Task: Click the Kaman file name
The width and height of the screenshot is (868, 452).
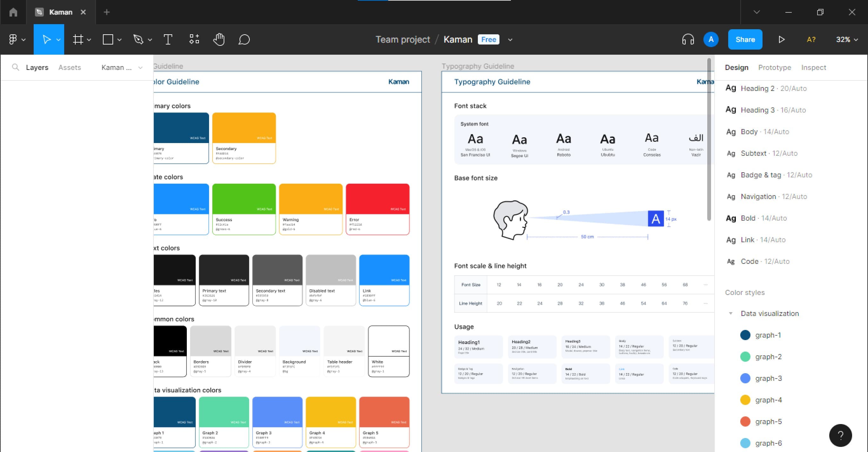Action: click(x=458, y=39)
